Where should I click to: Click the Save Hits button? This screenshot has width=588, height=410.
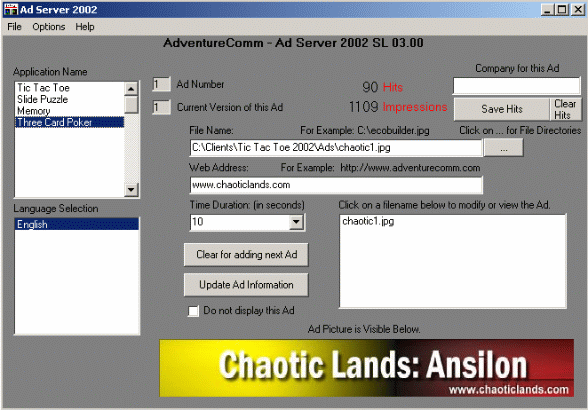click(502, 109)
